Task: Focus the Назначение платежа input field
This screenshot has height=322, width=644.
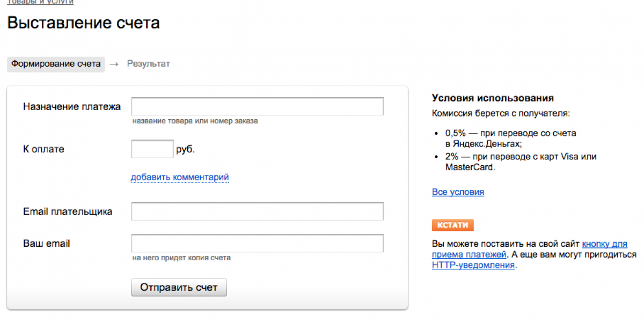Action: (257, 106)
